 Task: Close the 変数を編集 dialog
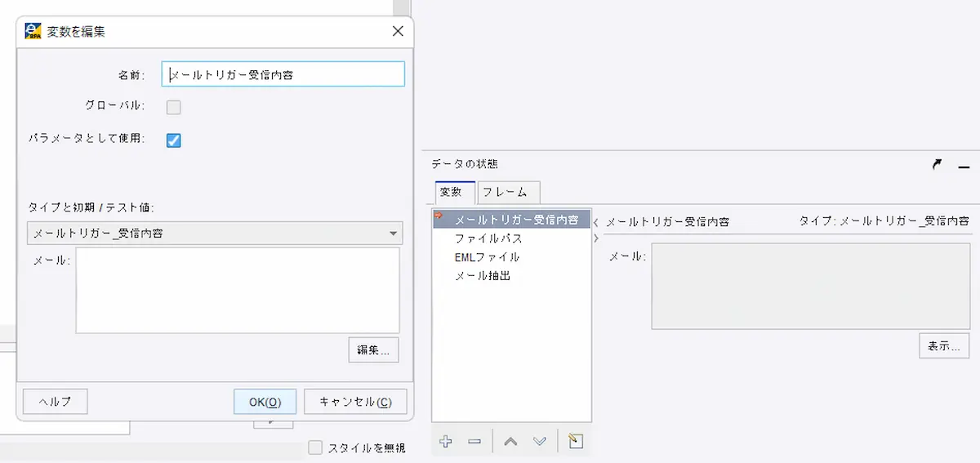(398, 32)
